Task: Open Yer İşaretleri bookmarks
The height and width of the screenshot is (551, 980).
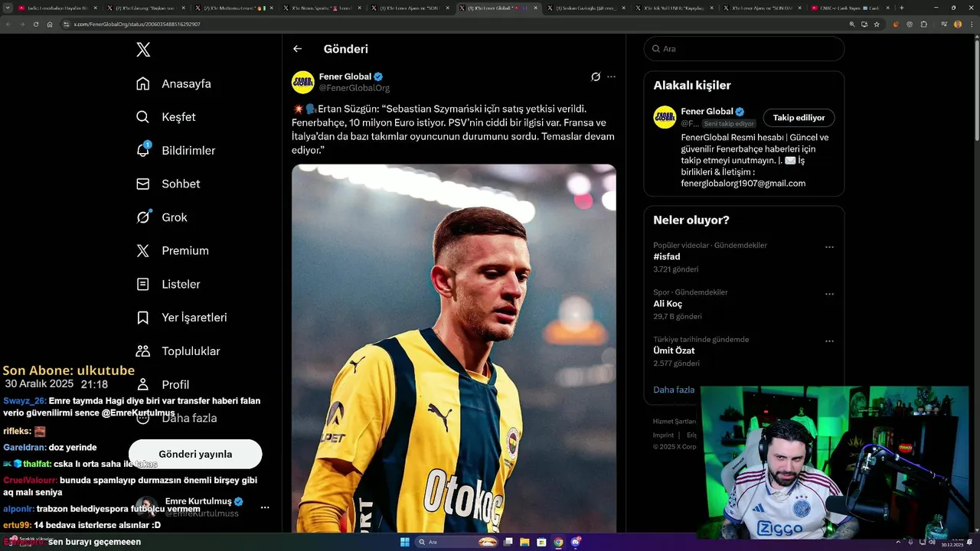Action: coord(181,318)
